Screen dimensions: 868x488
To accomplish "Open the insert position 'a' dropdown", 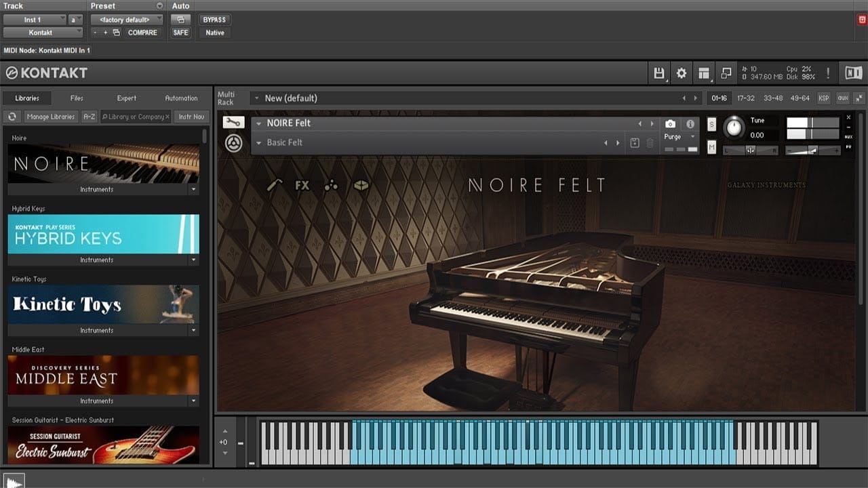I will [x=75, y=20].
